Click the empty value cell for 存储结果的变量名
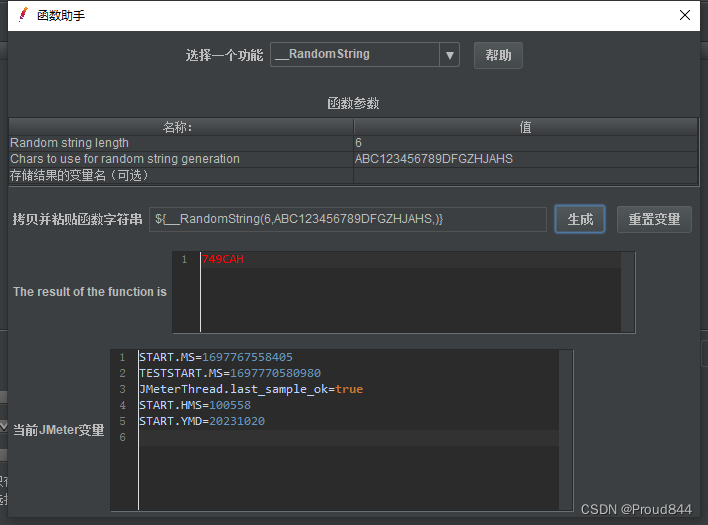708x525 pixels. 526,176
